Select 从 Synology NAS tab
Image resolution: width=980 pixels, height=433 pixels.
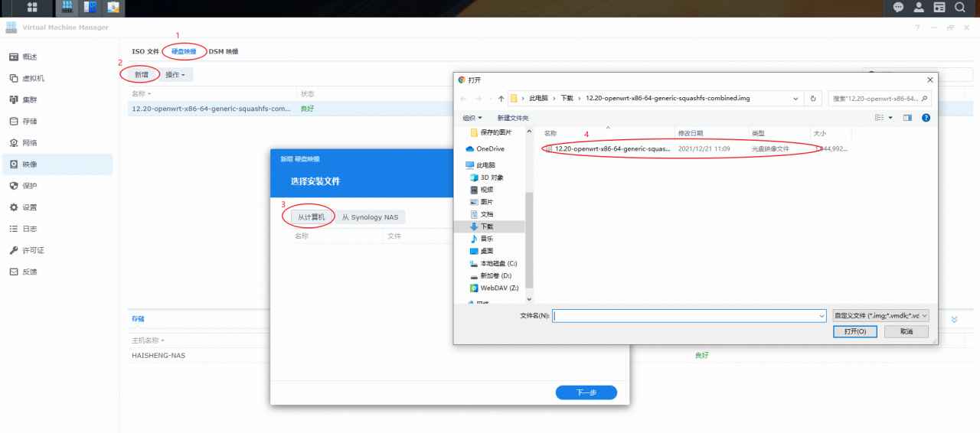pyautogui.click(x=370, y=217)
